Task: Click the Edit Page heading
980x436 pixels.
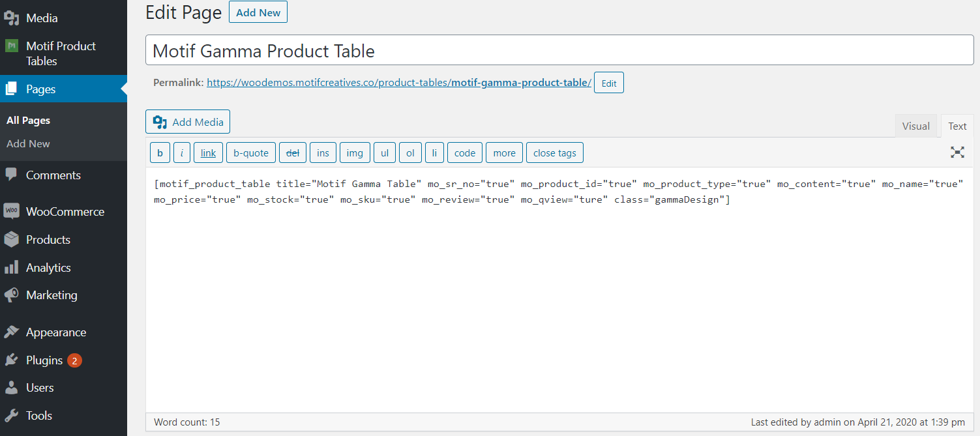Action: pos(184,12)
